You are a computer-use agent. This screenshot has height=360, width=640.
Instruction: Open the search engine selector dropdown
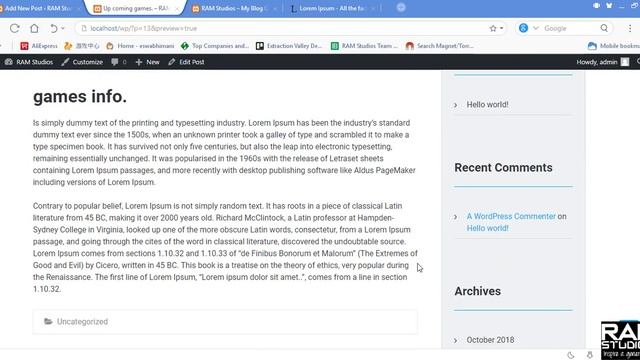(x=536, y=28)
